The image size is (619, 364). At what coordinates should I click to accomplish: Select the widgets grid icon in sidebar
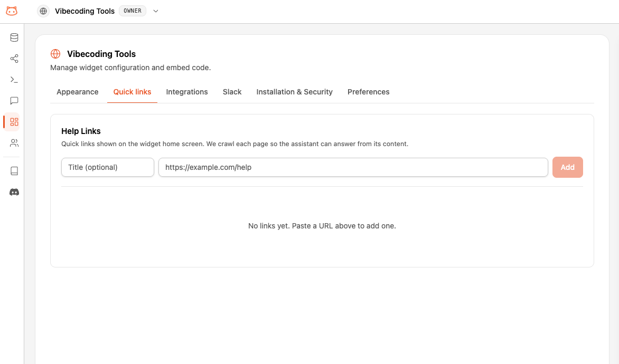click(x=14, y=122)
